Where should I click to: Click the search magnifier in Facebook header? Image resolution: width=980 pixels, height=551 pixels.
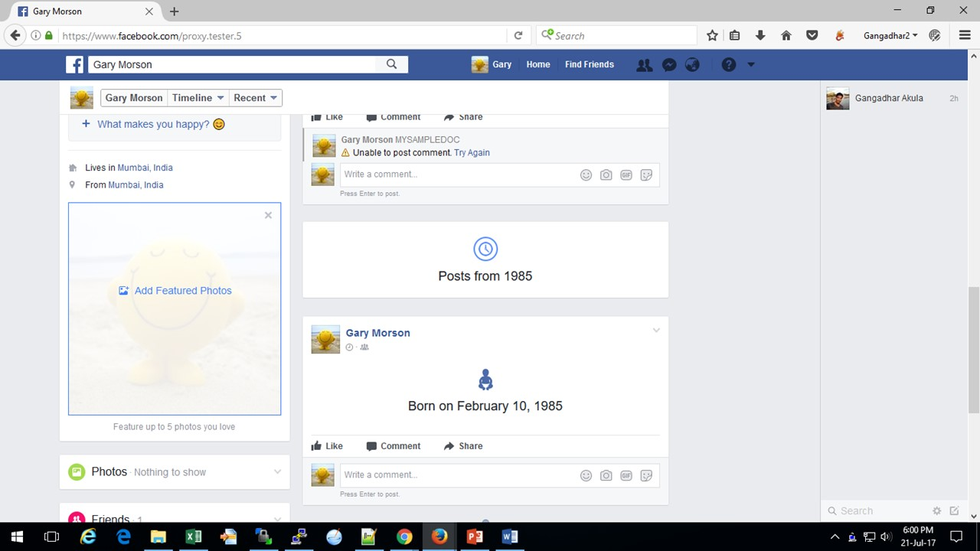[392, 64]
